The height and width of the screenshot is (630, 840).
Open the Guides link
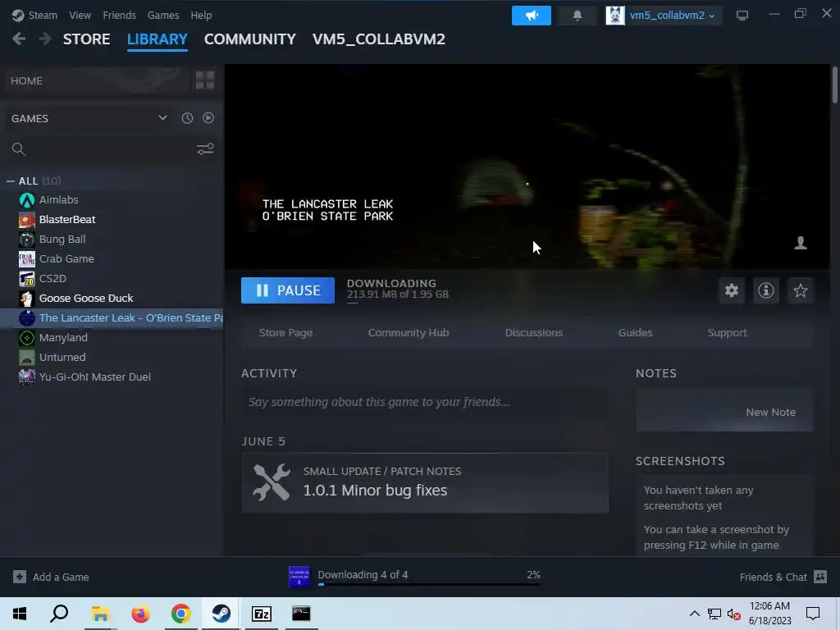click(x=635, y=333)
